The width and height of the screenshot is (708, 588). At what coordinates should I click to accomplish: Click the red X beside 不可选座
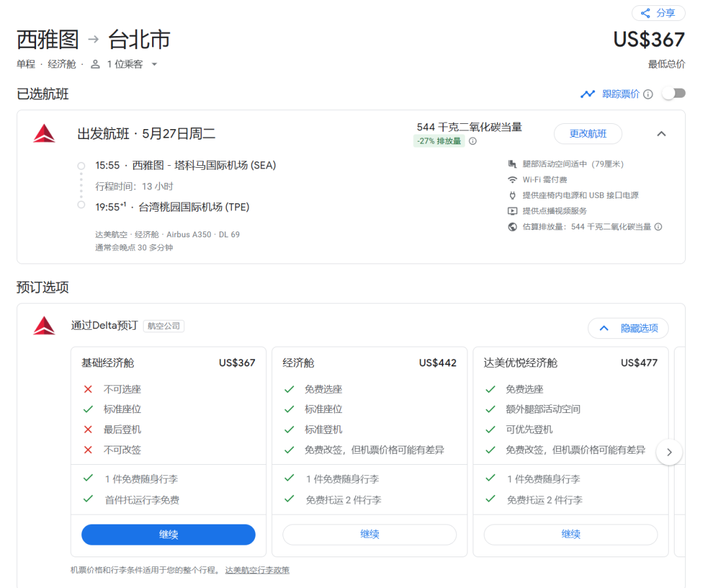coord(88,389)
